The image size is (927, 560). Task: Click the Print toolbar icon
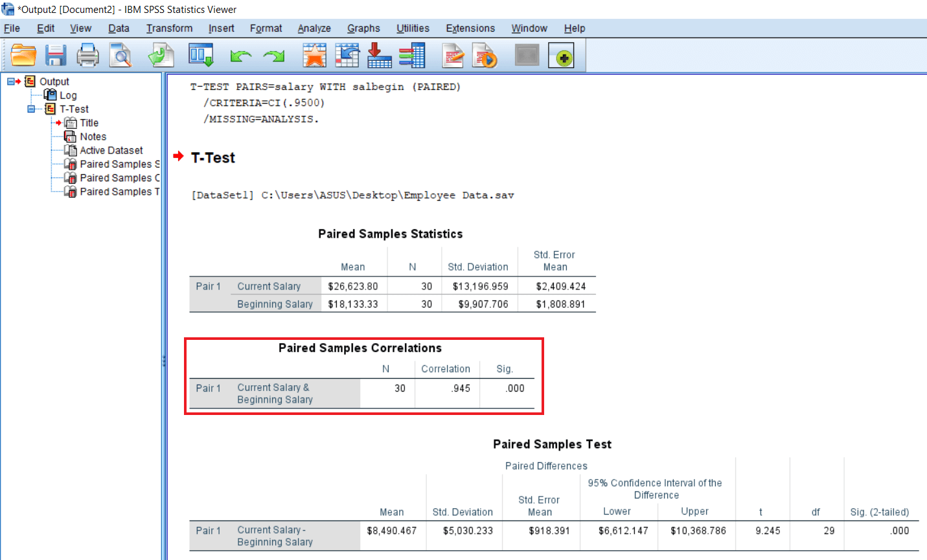88,56
